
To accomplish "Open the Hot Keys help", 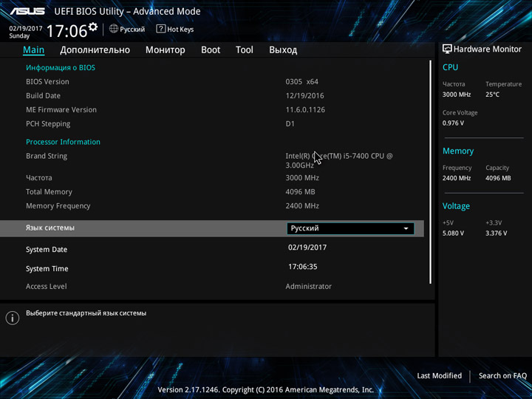I will 175,29.
